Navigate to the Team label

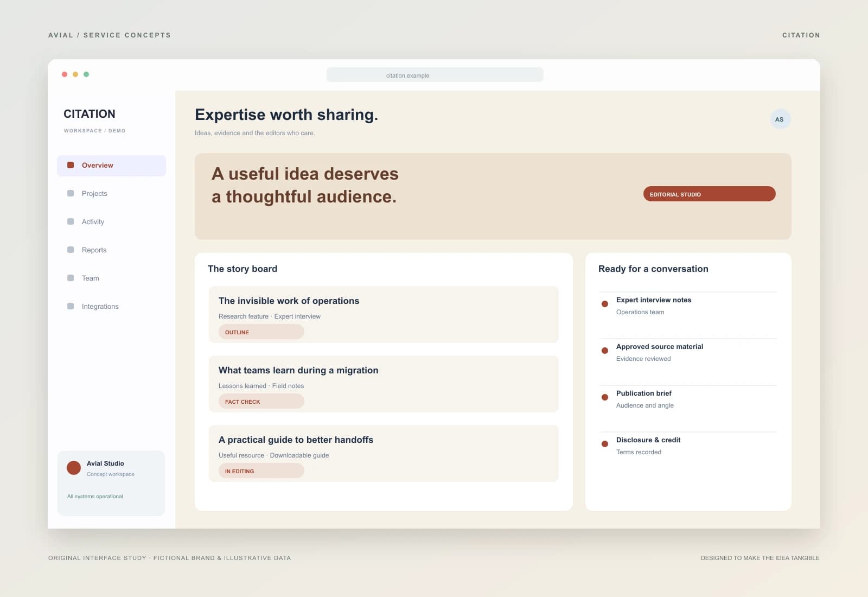[90, 278]
